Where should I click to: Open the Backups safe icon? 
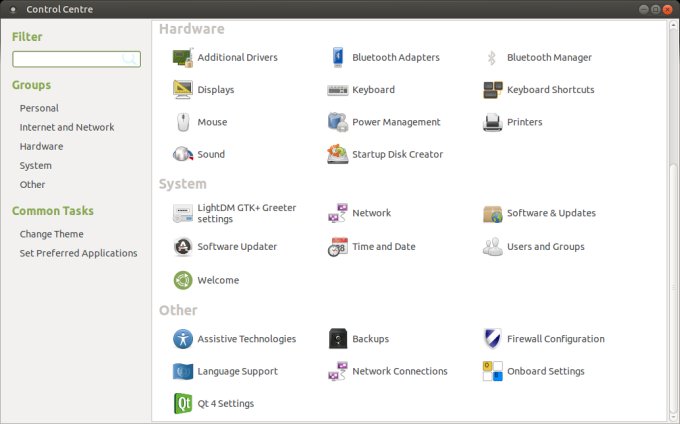pos(337,339)
